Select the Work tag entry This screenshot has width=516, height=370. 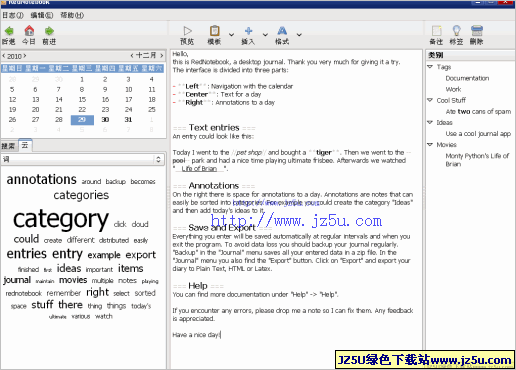tap(453, 89)
